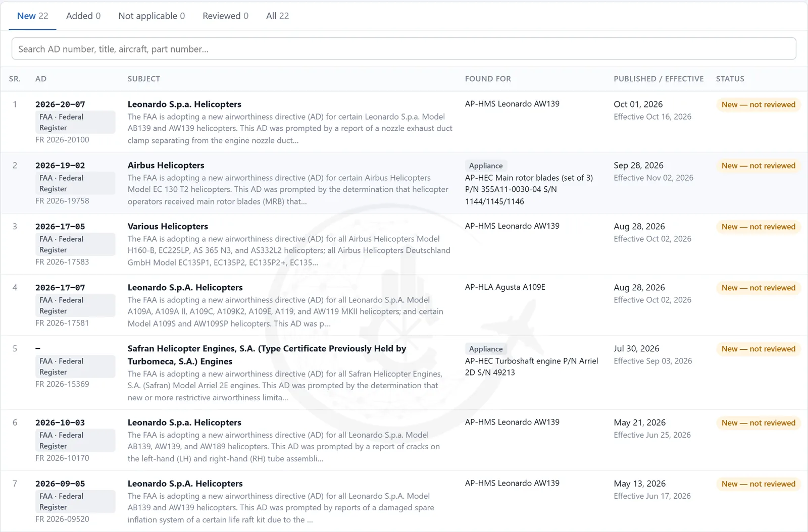808x532 pixels.
Task: Click the AP-HLA Agusta A109E cell
Action: click(505, 287)
